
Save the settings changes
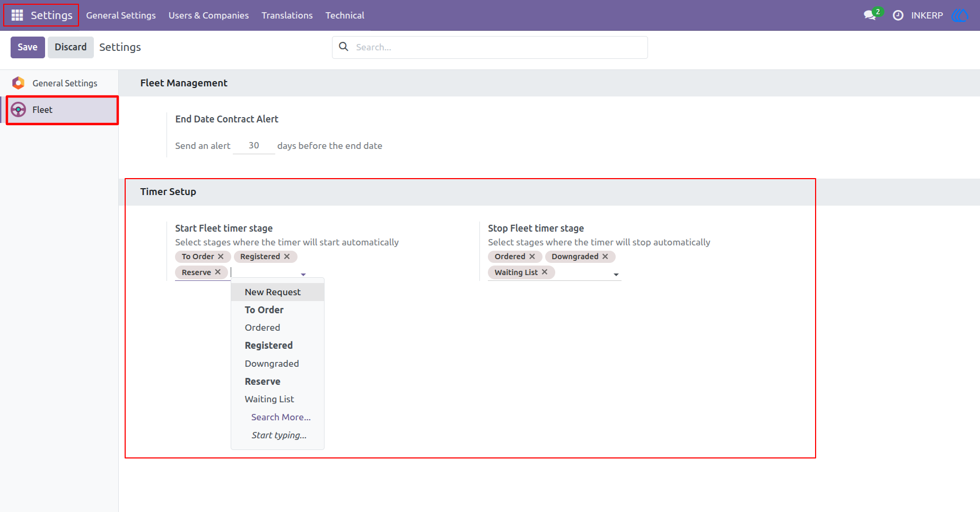tap(28, 47)
